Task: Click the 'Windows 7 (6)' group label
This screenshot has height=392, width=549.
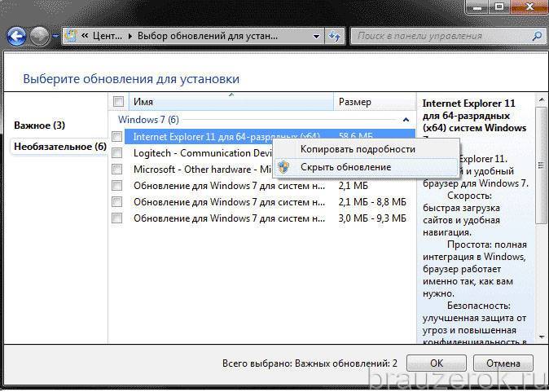Action: point(148,120)
